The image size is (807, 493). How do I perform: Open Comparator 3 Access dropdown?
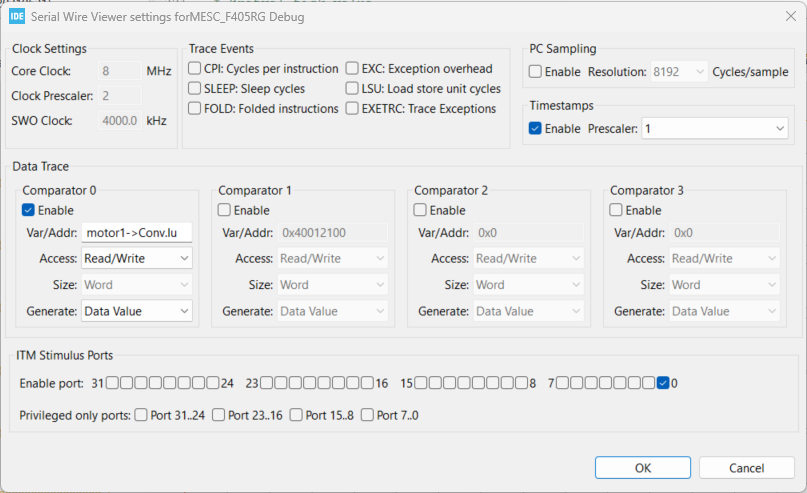click(x=725, y=258)
